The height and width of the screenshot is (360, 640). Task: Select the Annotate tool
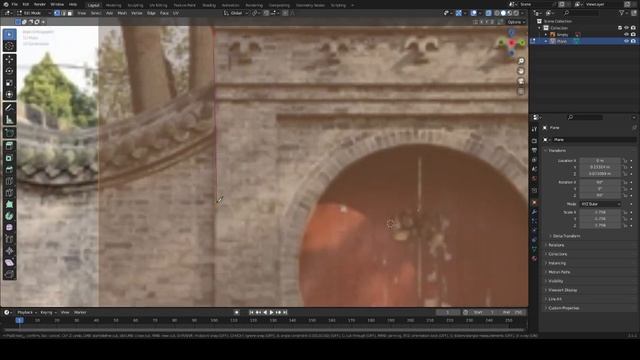[x=9, y=108]
